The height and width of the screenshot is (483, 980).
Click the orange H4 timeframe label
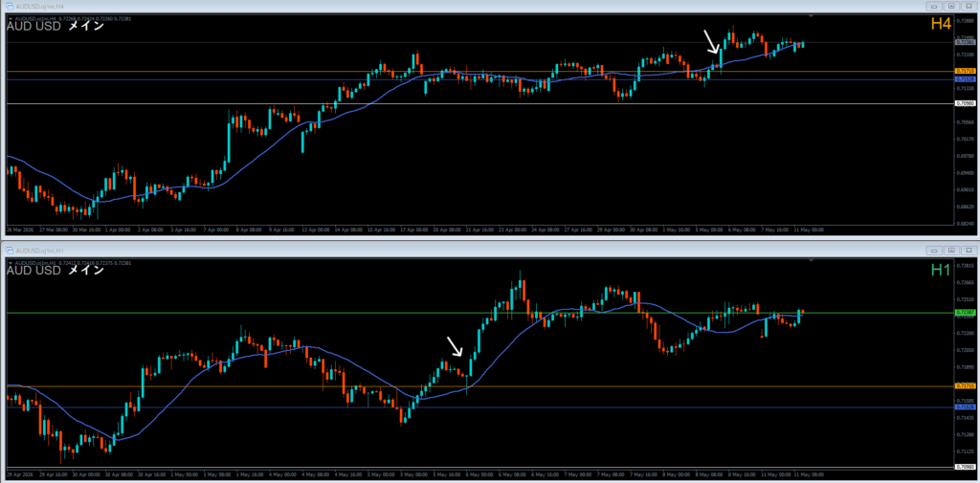tap(941, 24)
